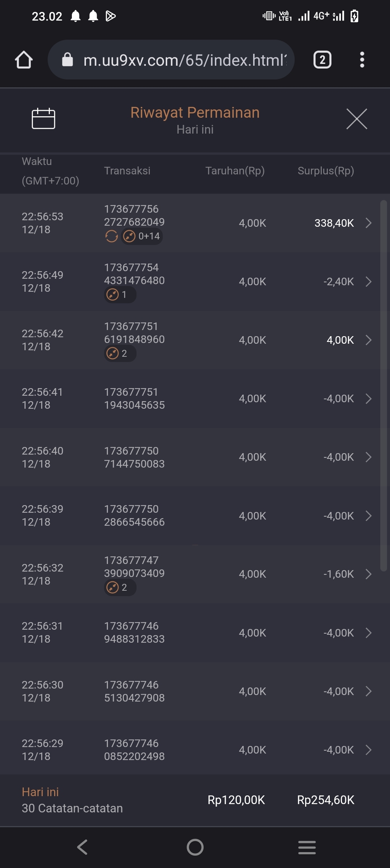Expand details for the -1,60K surplus row
The height and width of the screenshot is (868, 390).
368,574
